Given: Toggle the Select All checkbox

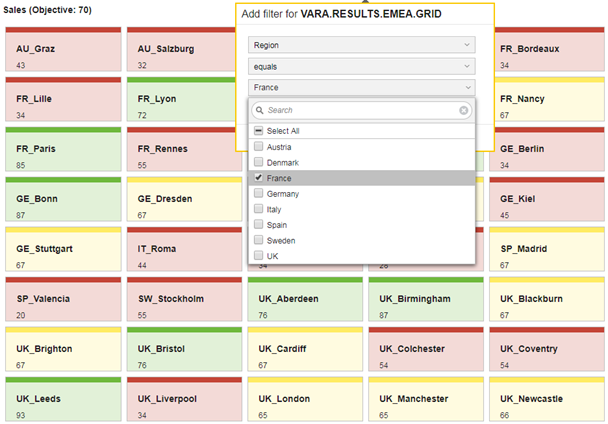Looking at the screenshot, I should [x=258, y=130].
